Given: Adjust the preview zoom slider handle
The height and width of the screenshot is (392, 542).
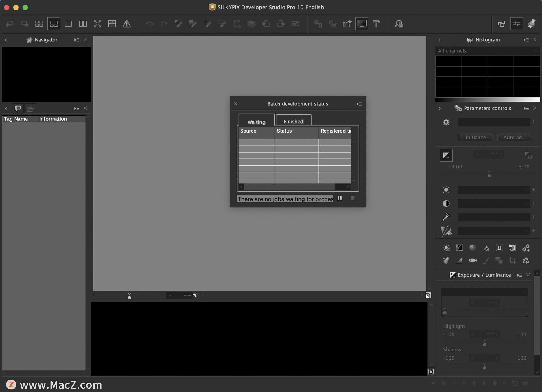Looking at the screenshot, I should click(129, 296).
